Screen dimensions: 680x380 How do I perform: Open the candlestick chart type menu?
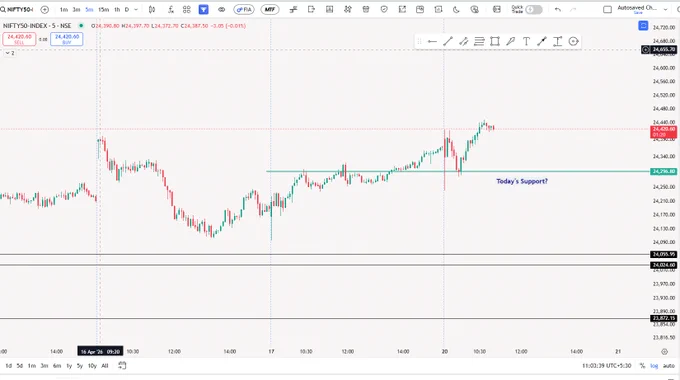[152, 10]
